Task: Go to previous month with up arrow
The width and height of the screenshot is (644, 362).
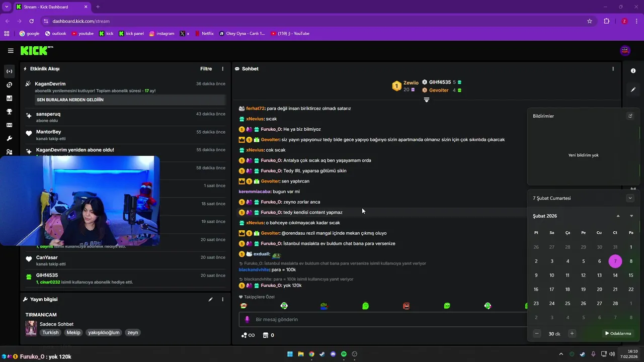Action: 618,216
